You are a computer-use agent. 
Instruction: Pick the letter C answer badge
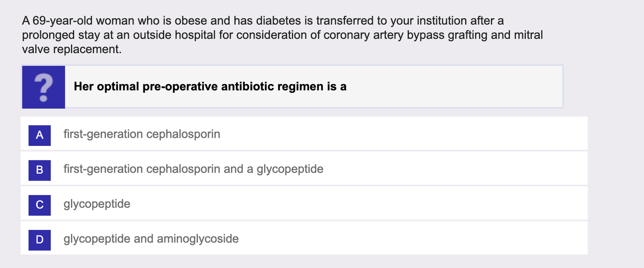tap(40, 204)
